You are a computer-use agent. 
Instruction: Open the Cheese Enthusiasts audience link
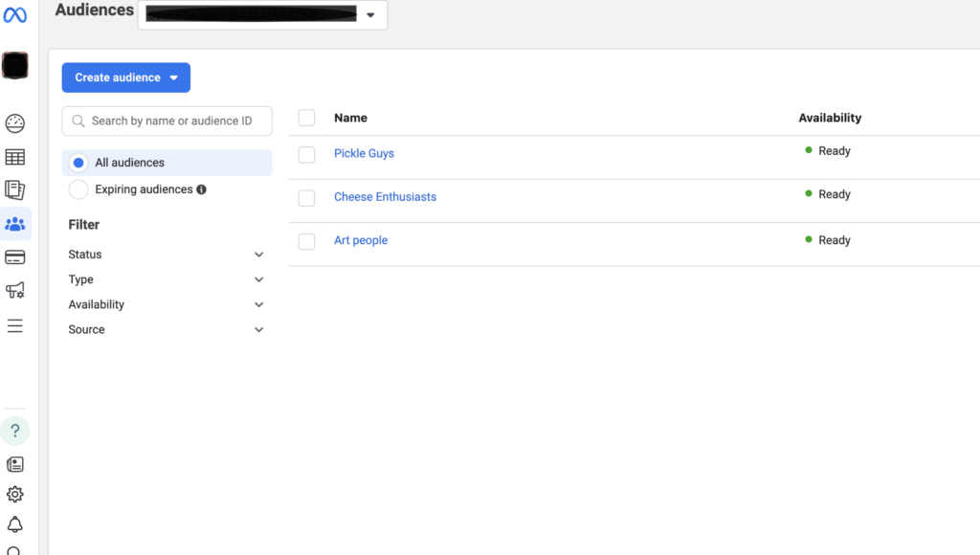point(385,197)
